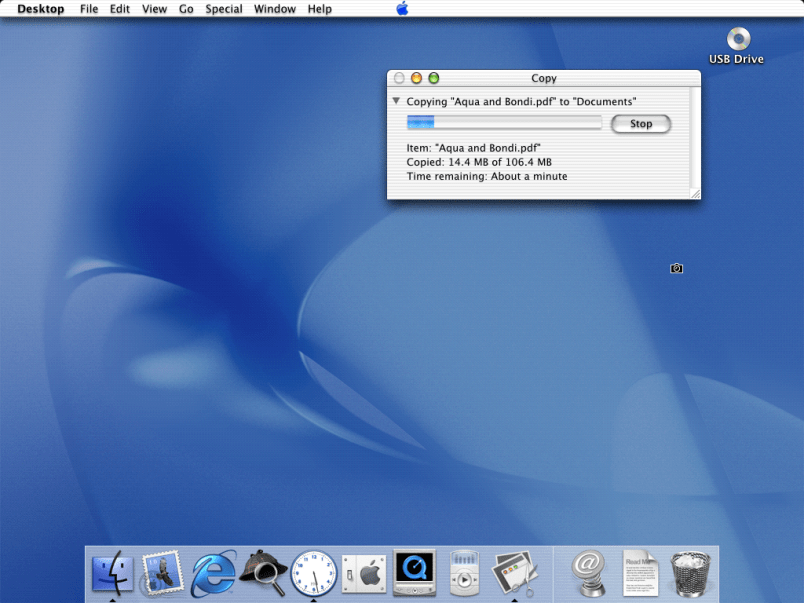Open the File menu

89,9
